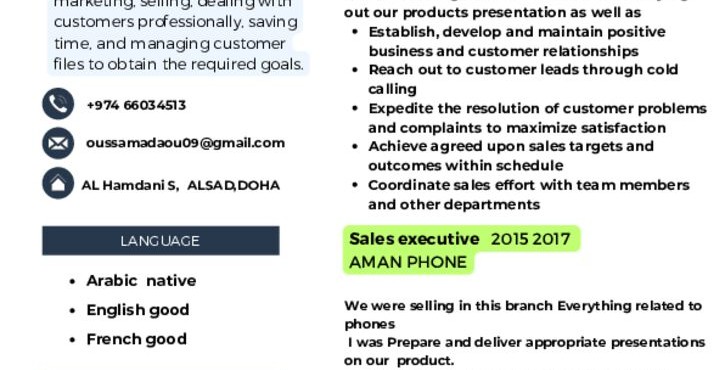Click the phone handset icon
Image resolution: width=725 pixels, height=370 pixels.
[58, 104]
